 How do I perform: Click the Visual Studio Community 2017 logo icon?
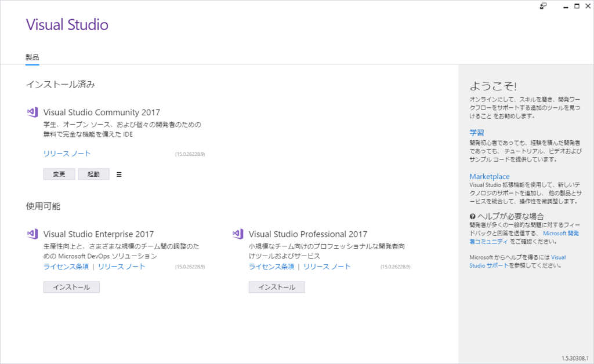coord(32,112)
